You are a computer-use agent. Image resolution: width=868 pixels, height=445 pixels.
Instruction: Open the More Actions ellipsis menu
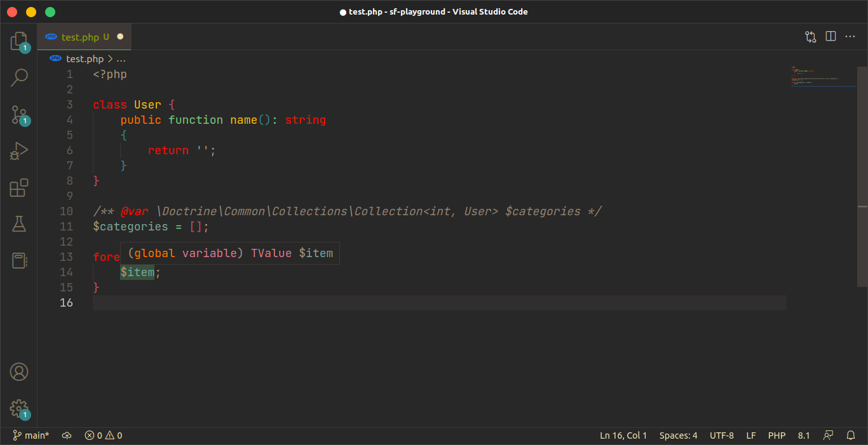pos(850,37)
